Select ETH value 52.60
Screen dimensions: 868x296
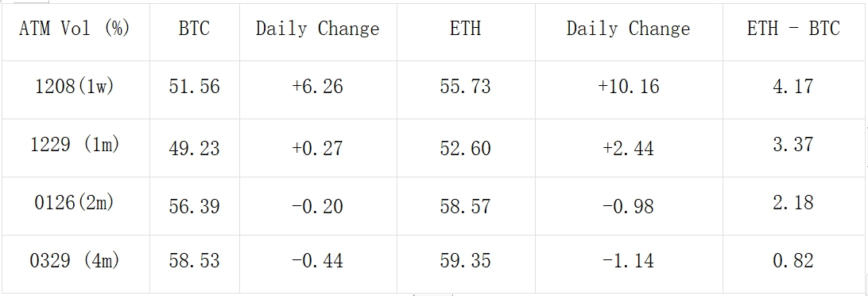pyautogui.click(x=466, y=149)
